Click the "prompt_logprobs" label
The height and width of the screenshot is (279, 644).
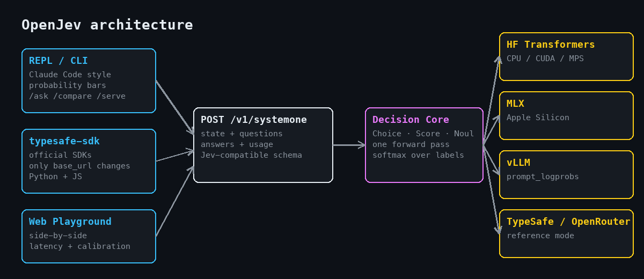tap(543, 177)
